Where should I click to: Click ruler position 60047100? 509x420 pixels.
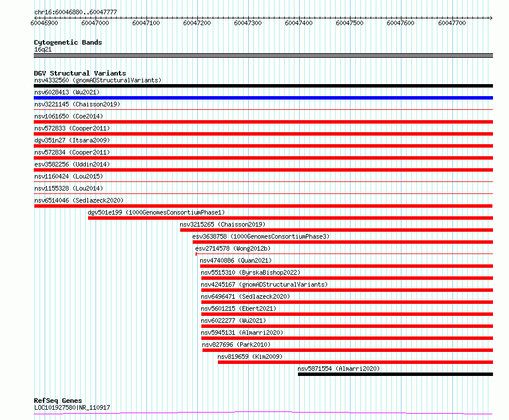click(x=146, y=23)
